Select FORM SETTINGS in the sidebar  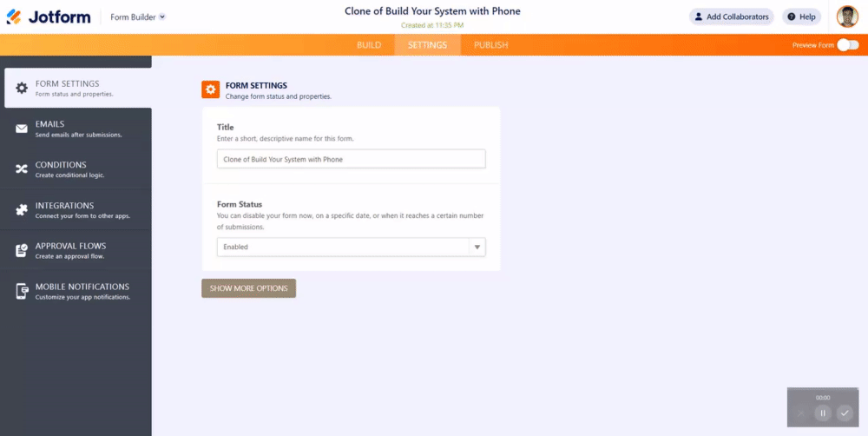click(x=78, y=88)
